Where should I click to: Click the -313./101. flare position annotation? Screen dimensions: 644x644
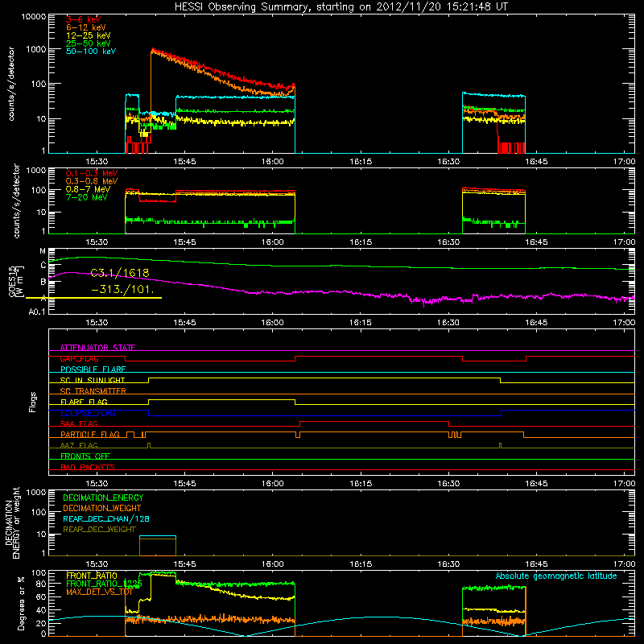coord(123,290)
